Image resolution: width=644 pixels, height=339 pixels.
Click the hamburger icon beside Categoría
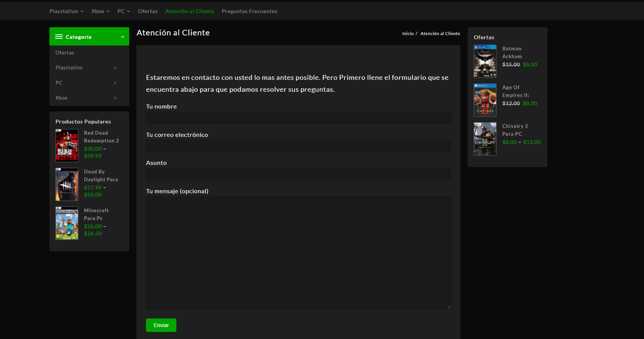tap(59, 37)
